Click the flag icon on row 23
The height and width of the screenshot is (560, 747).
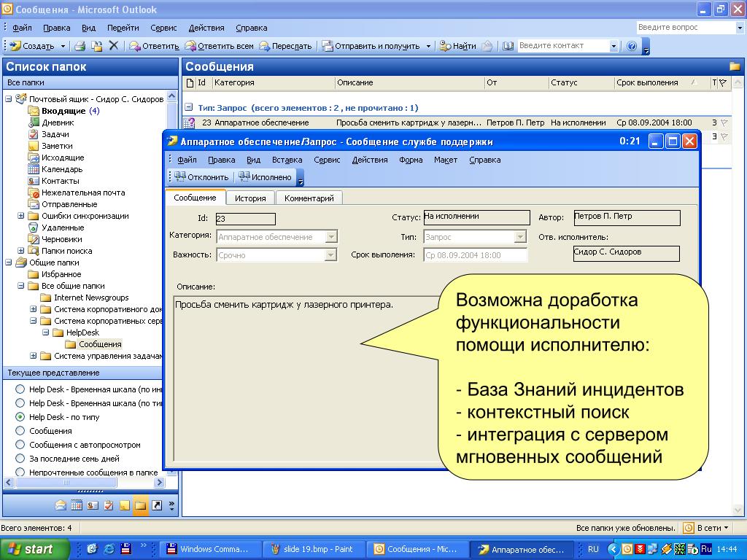(724, 122)
